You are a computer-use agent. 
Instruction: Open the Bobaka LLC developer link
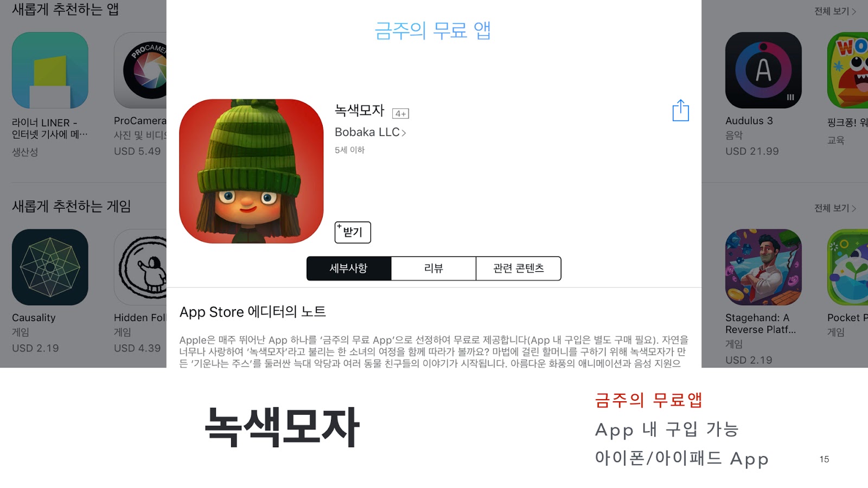(370, 132)
